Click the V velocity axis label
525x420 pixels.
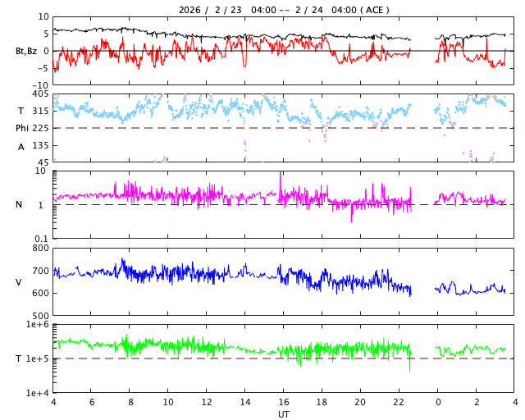[x=19, y=282]
